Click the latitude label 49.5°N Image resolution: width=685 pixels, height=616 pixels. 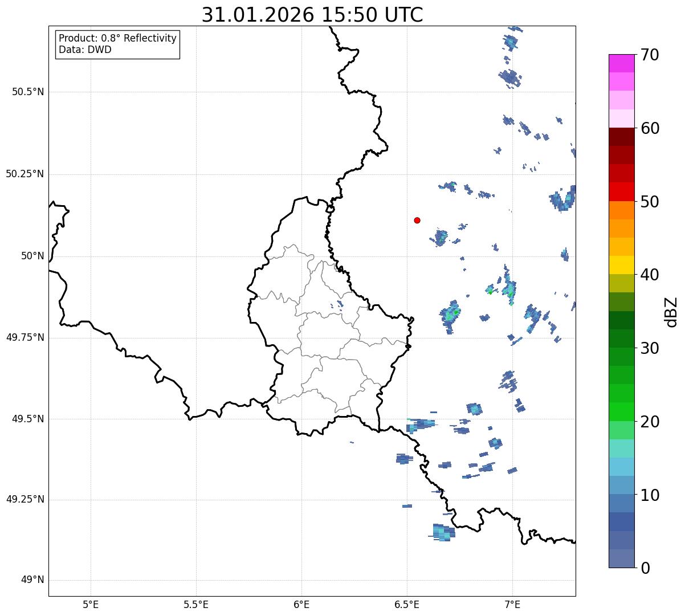click(x=28, y=419)
